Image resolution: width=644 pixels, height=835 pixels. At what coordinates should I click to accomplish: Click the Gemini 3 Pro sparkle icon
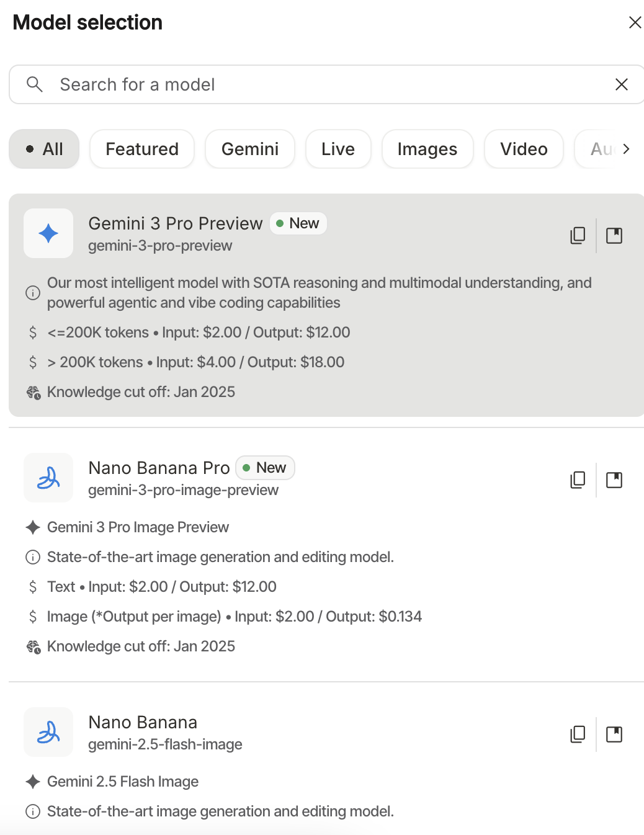48,233
